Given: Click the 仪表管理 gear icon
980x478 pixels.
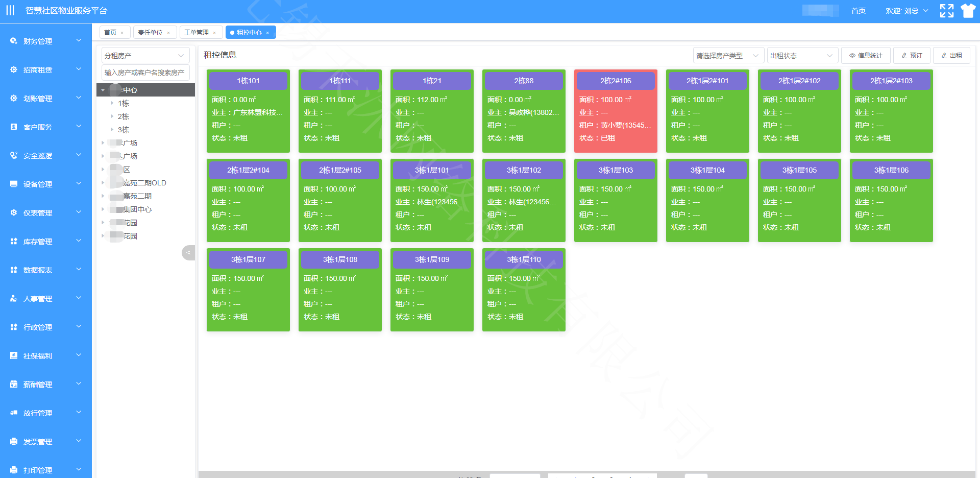Looking at the screenshot, I should pyautogui.click(x=14, y=212).
